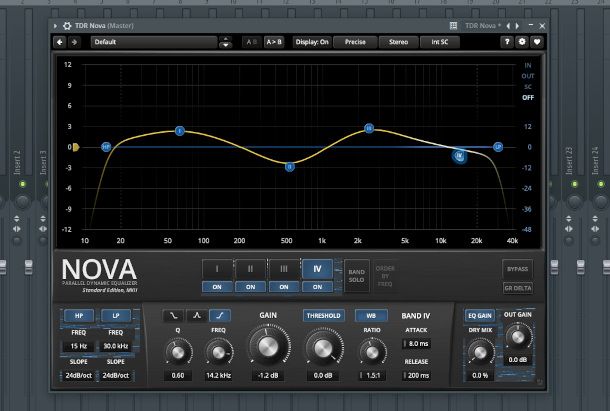Go to next preset with title bar right arrow
Screen dimensions: 610x411
tap(517, 26)
